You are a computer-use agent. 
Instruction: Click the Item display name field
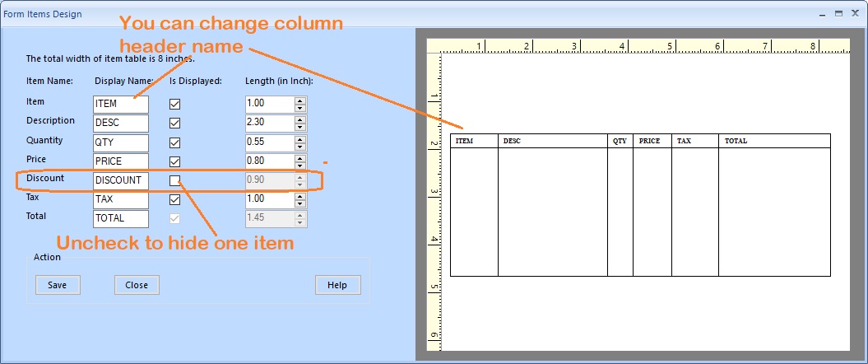(x=120, y=105)
